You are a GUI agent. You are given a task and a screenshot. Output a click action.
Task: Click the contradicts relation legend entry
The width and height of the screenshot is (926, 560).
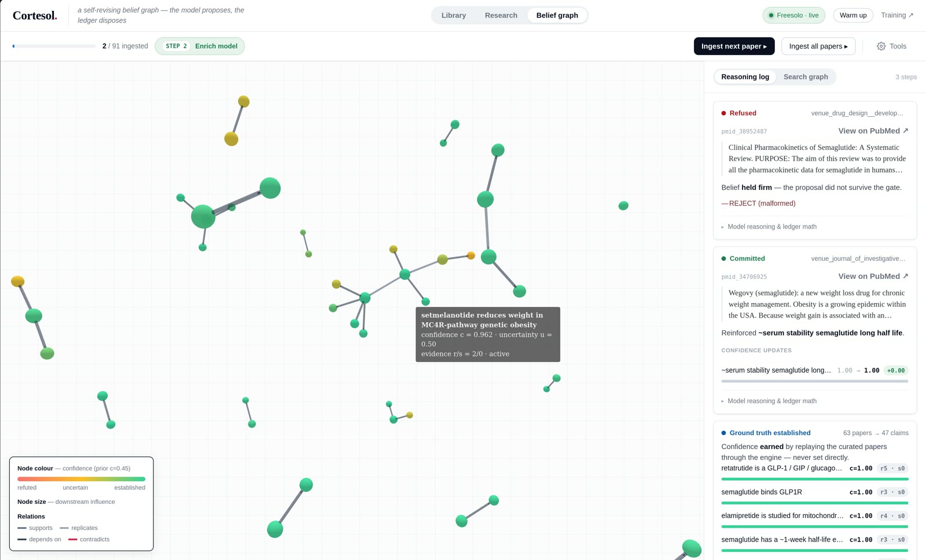[x=89, y=539]
